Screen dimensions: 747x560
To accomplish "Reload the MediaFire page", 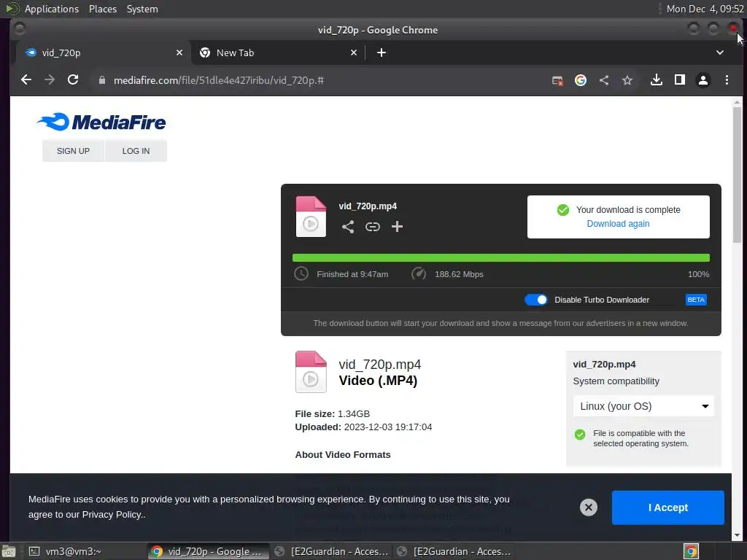I will pos(73,80).
